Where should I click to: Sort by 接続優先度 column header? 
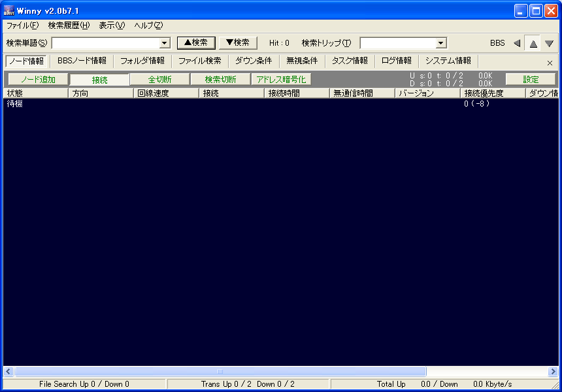click(493, 93)
